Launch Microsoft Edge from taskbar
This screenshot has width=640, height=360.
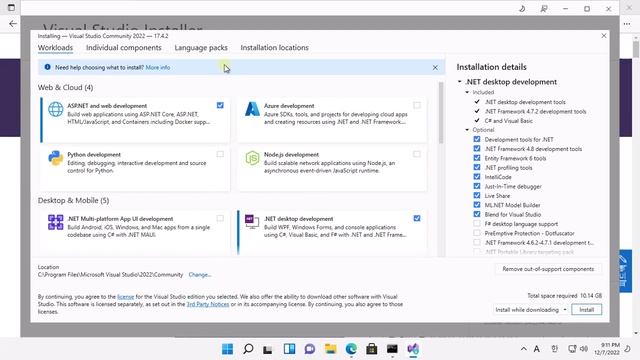click(x=351, y=349)
